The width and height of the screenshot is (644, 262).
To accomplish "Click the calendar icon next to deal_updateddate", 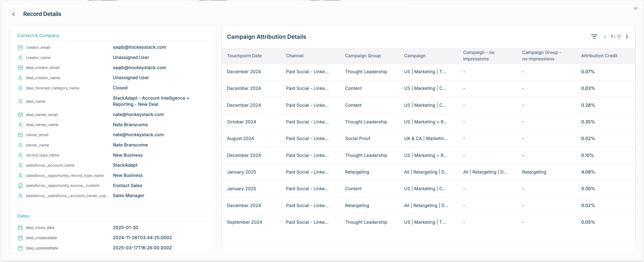I will tap(20, 248).
